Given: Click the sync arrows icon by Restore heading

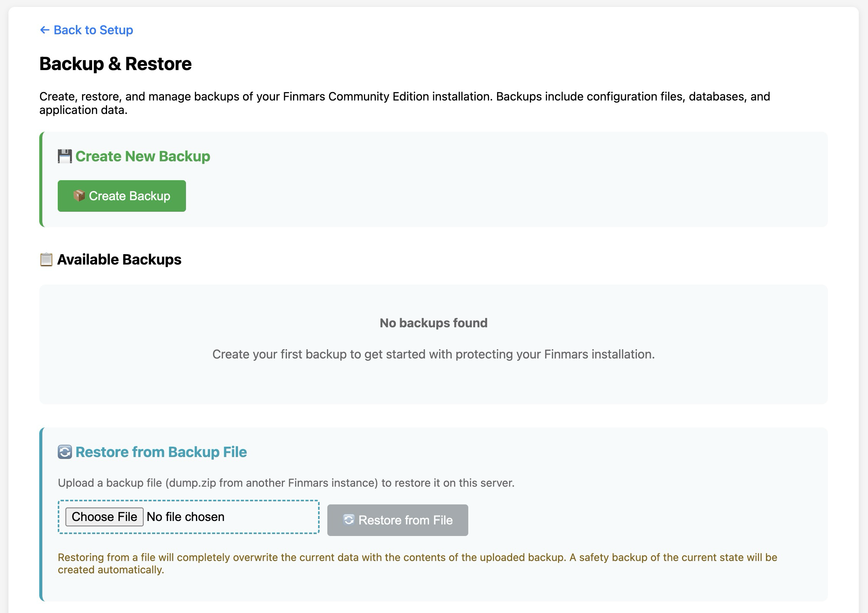Looking at the screenshot, I should click(65, 452).
